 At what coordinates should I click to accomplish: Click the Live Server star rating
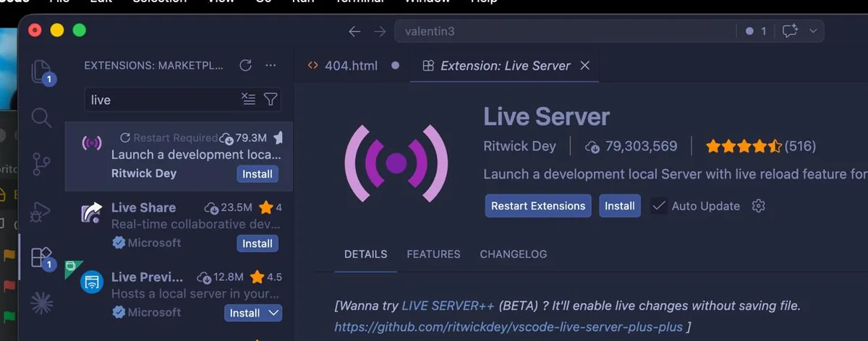744,146
